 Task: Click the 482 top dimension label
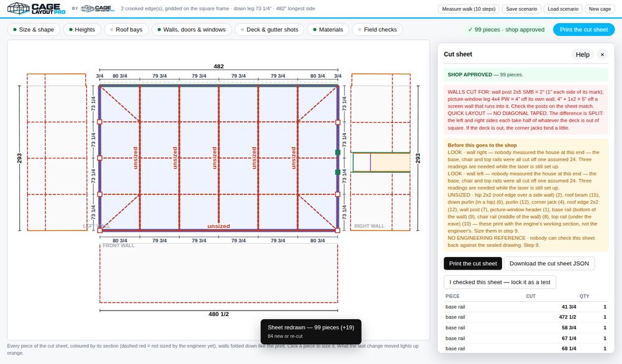click(218, 66)
